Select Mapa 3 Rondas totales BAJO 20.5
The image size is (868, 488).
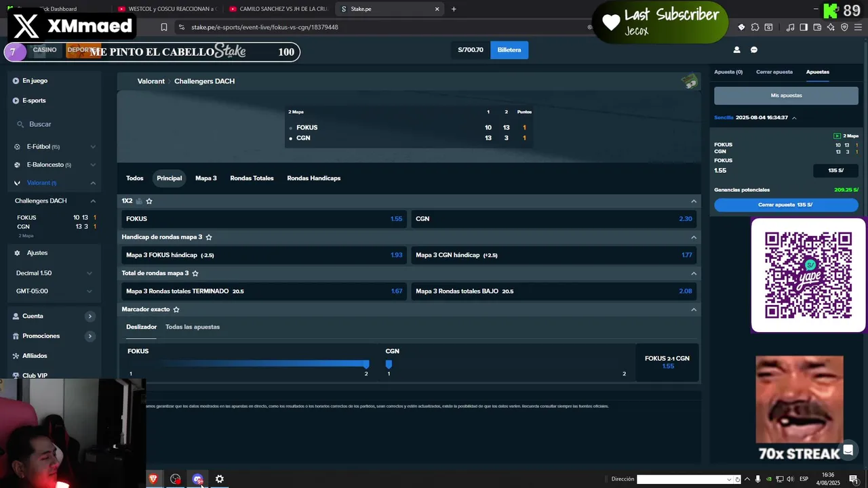(554, 291)
